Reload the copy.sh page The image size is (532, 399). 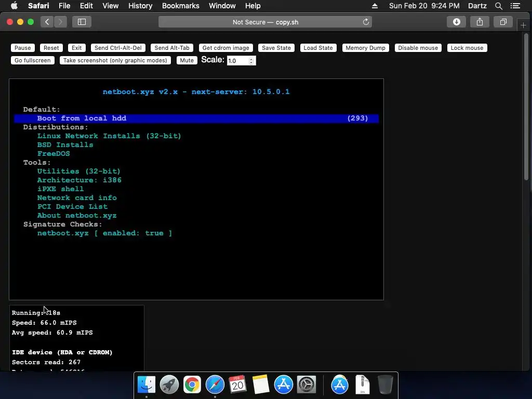[x=366, y=22]
